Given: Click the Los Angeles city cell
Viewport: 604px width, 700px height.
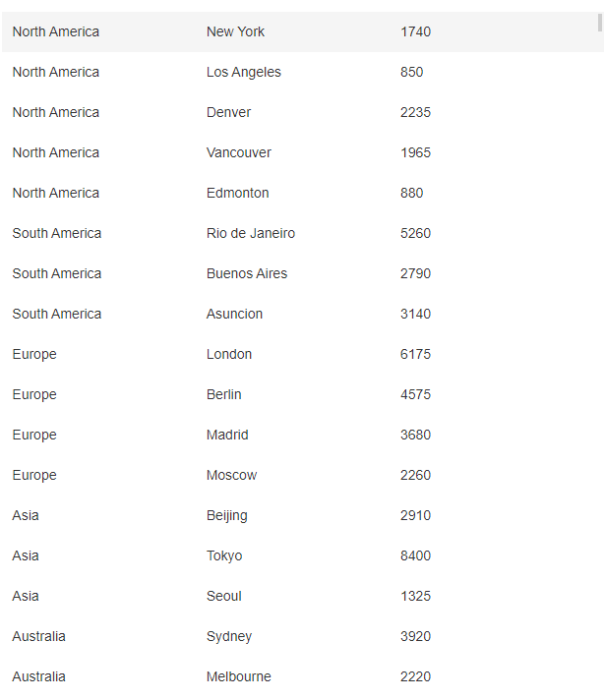Looking at the screenshot, I should coord(243,72).
